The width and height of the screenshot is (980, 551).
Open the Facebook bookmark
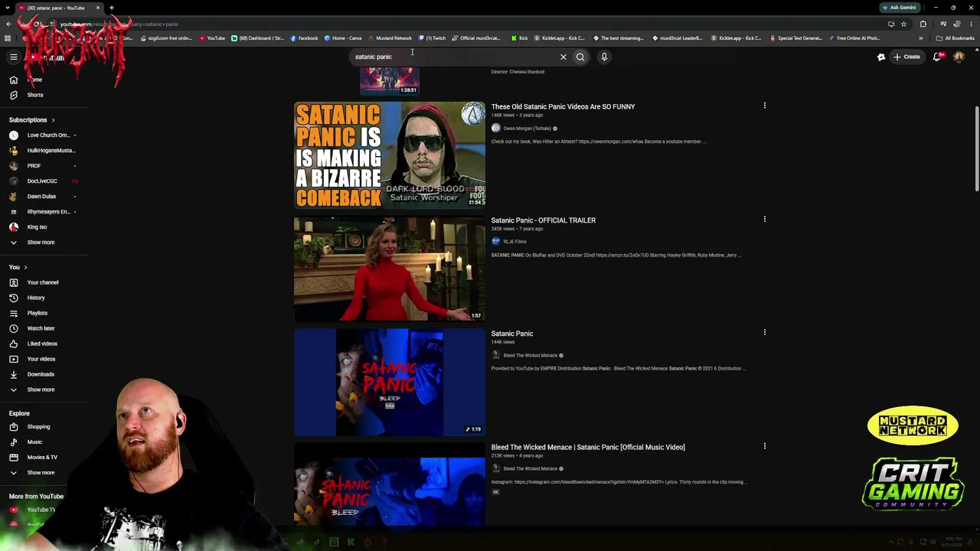304,38
